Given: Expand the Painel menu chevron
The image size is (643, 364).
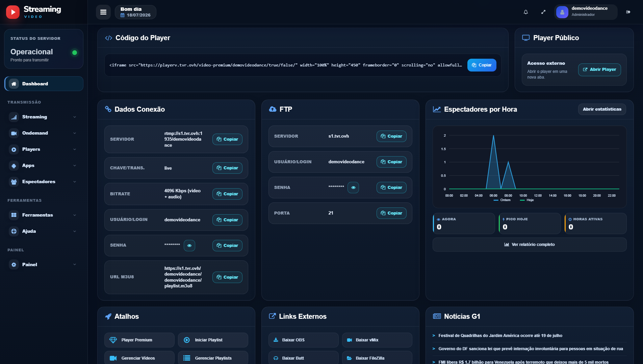Looking at the screenshot, I should [75, 264].
